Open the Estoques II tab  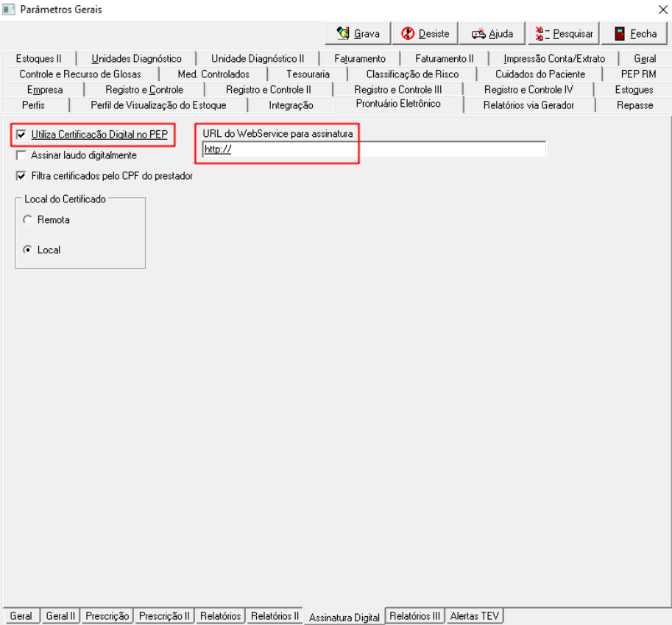pos(38,59)
